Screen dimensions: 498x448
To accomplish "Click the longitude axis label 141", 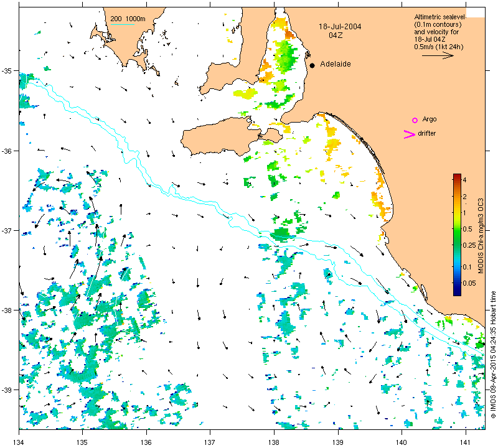I will [x=466, y=442].
